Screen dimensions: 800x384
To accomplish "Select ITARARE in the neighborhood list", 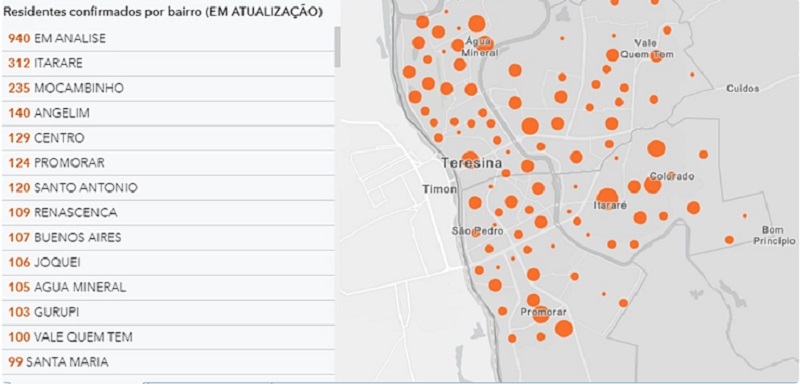I will tap(168, 63).
